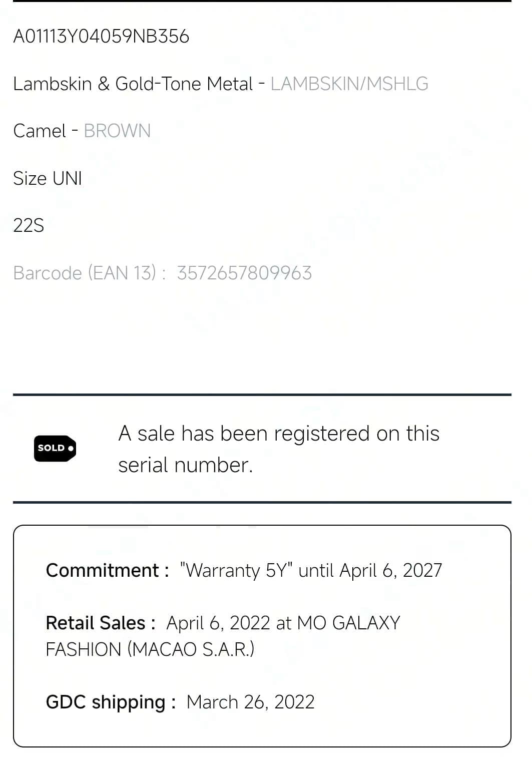532x765 pixels.
Task: Select product code A01113Y04059NB356
Action: 101,37
